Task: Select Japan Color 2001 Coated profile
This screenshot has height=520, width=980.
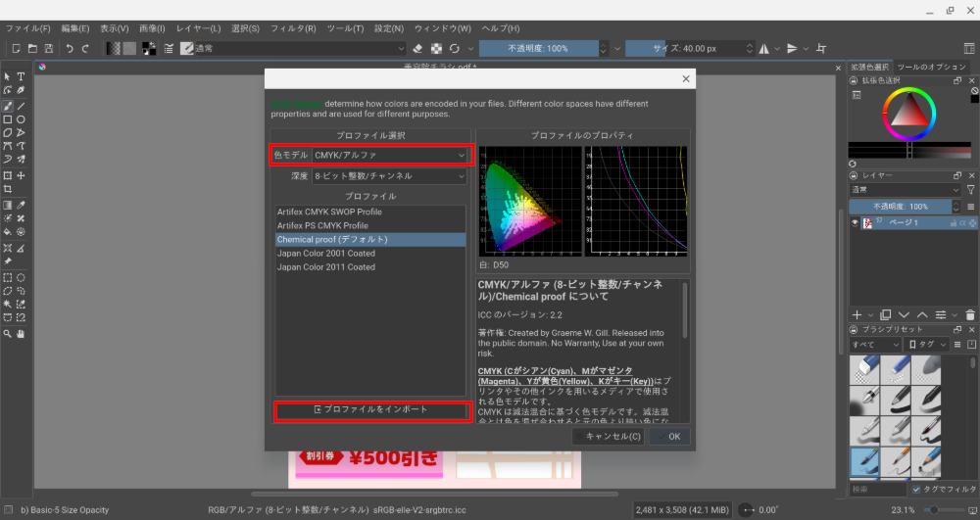Action: click(x=370, y=253)
